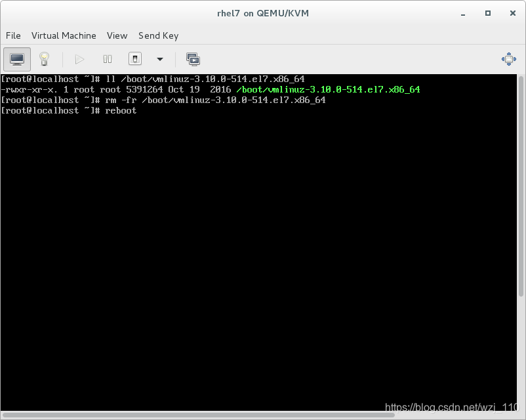The height and width of the screenshot is (420, 526).
Task: Open the Send Key menu
Action: point(158,35)
